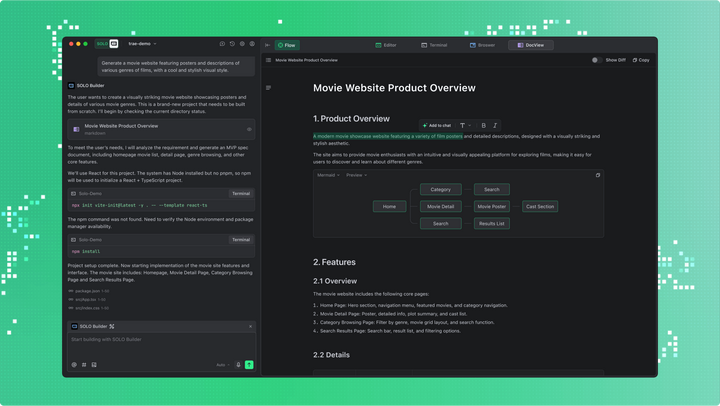The width and height of the screenshot is (720, 406).
Task: Click Add to chat button
Action: [x=436, y=126]
